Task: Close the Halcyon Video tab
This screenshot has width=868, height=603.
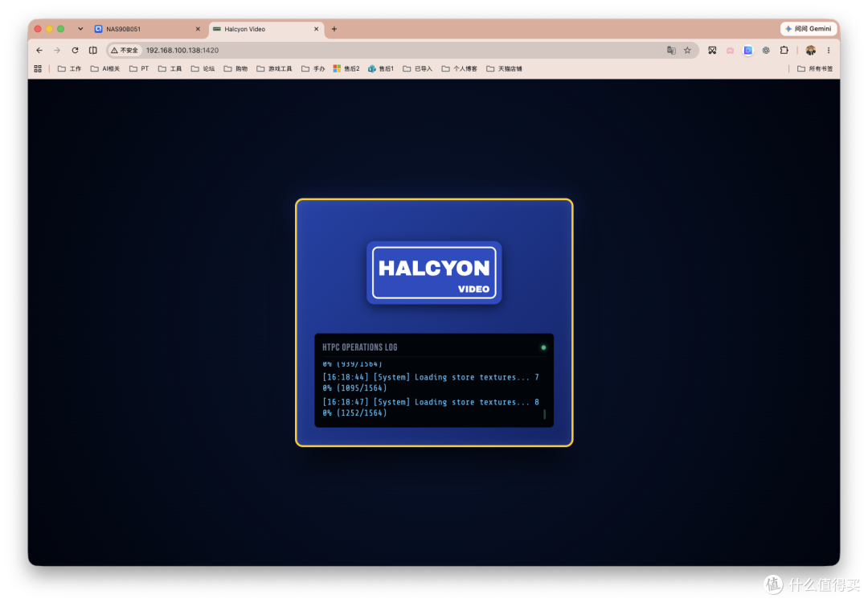Action: [316, 29]
